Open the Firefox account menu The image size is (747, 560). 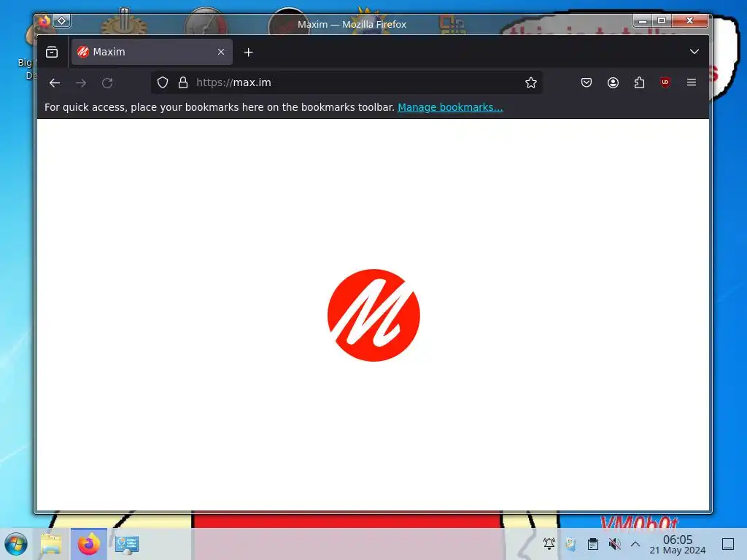[x=613, y=82]
